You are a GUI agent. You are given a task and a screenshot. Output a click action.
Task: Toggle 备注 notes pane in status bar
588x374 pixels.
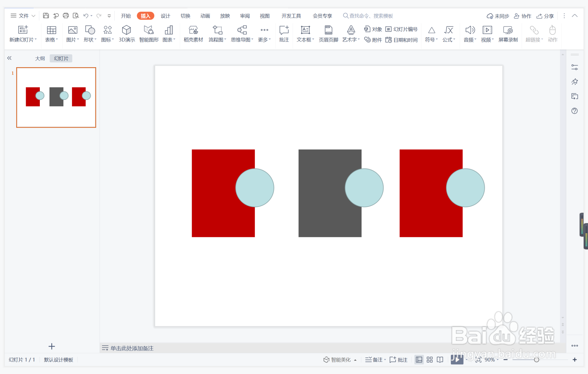tap(375, 360)
